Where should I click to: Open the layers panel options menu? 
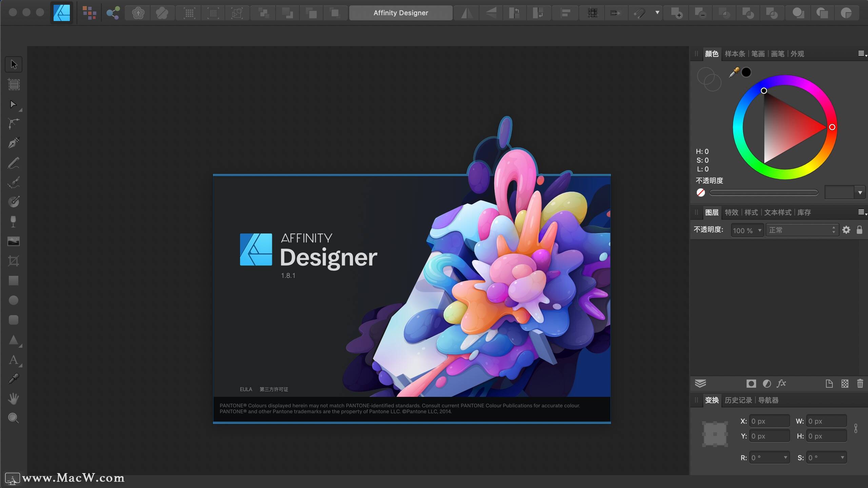(x=862, y=212)
